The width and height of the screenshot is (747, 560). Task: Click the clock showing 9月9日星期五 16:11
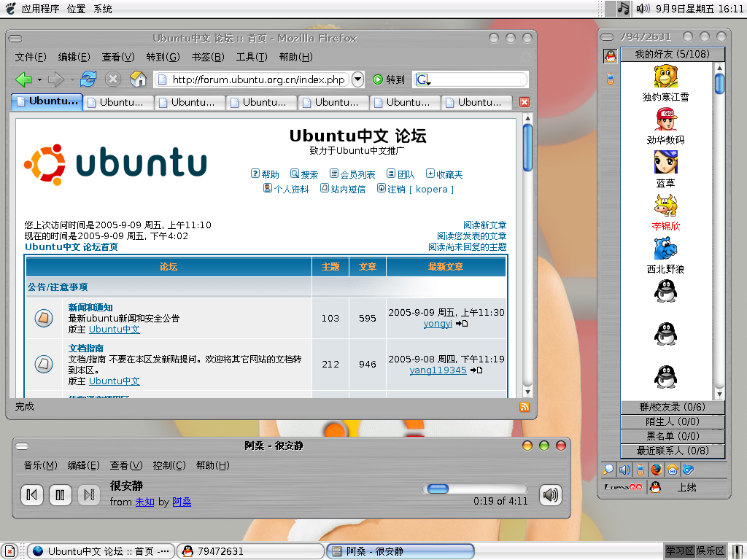(698, 9)
